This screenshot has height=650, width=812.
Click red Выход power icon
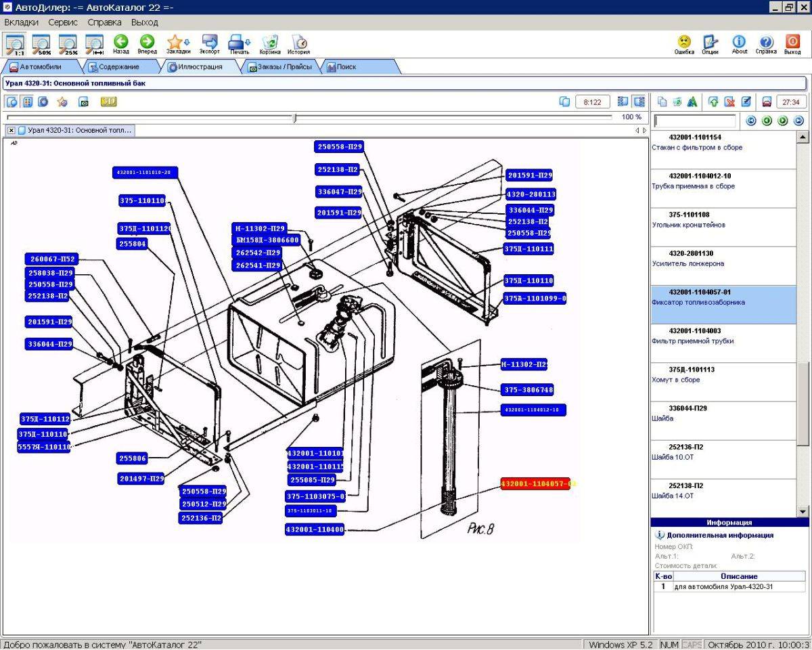[792, 44]
